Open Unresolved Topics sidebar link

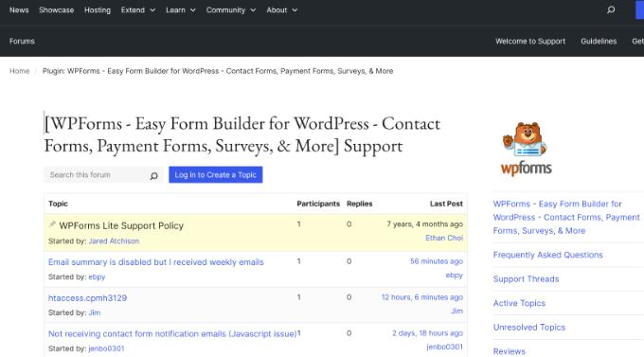click(529, 328)
